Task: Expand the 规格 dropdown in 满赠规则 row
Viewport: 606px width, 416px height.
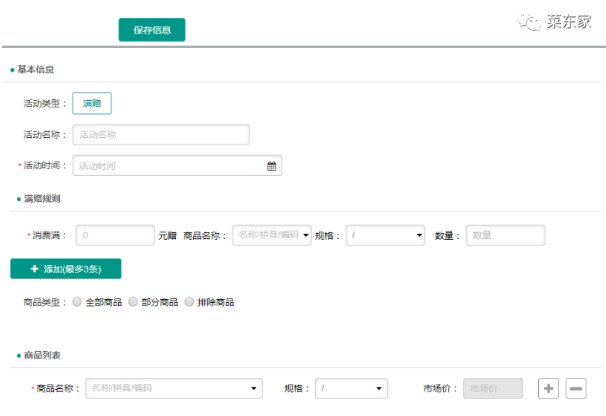Action: coord(386,235)
